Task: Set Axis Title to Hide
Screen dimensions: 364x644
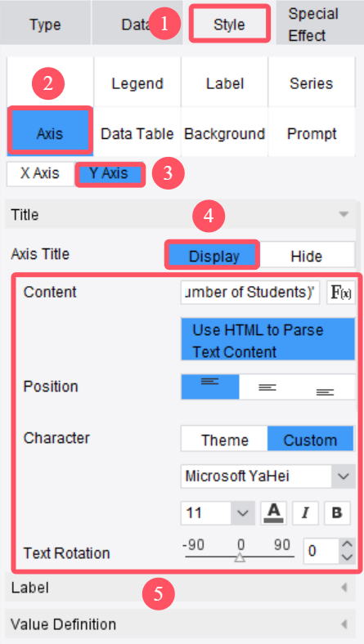Action: [307, 256]
